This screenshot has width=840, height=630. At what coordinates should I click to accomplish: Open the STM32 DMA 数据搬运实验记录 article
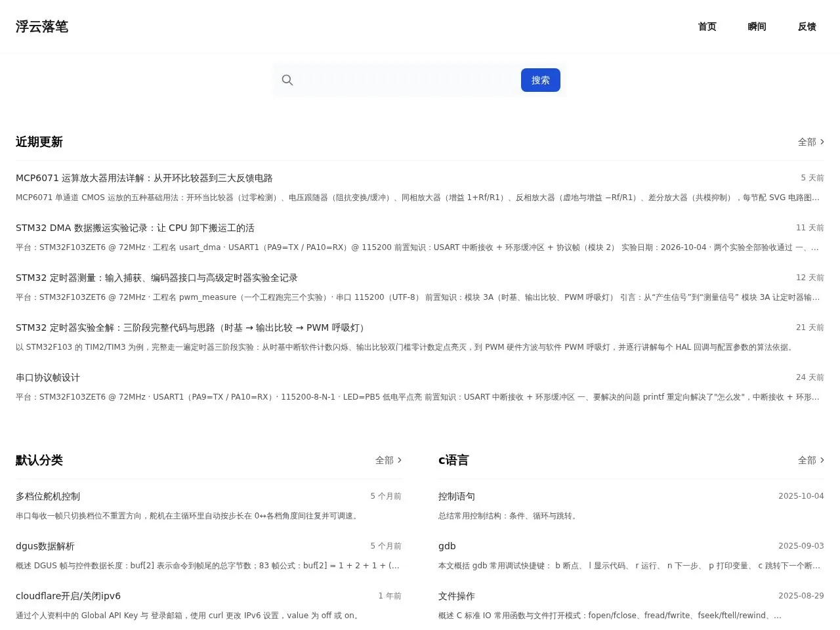point(135,228)
